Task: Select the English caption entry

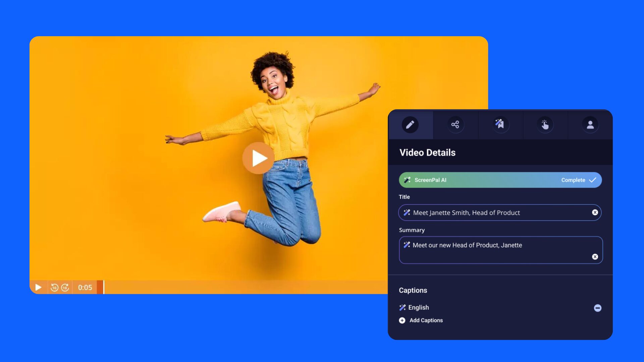Action: point(418,307)
